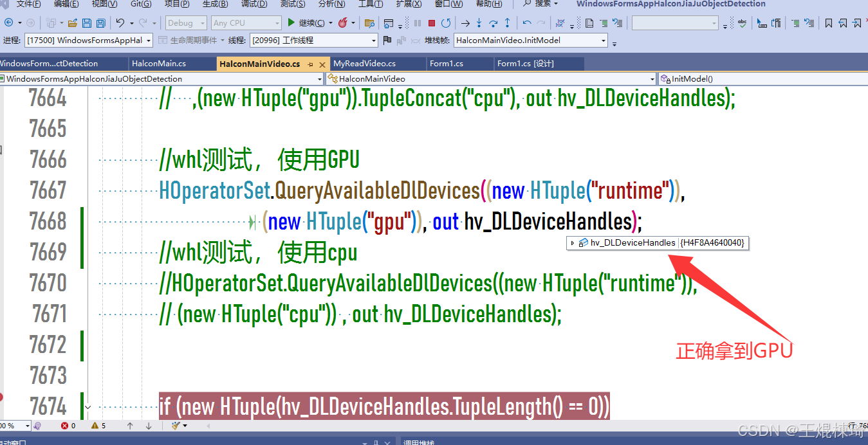Screen dimensions: 868x445
Task: Click the red error count icon
Action: click(64, 426)
